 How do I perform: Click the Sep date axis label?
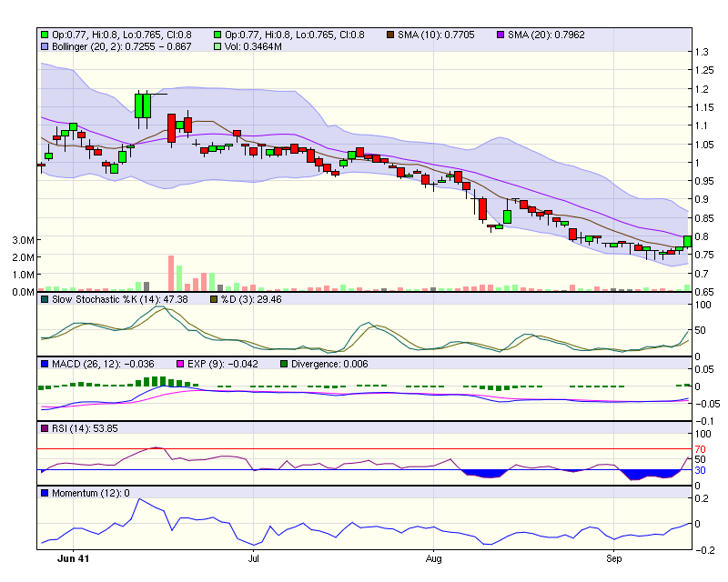point(613,558)
